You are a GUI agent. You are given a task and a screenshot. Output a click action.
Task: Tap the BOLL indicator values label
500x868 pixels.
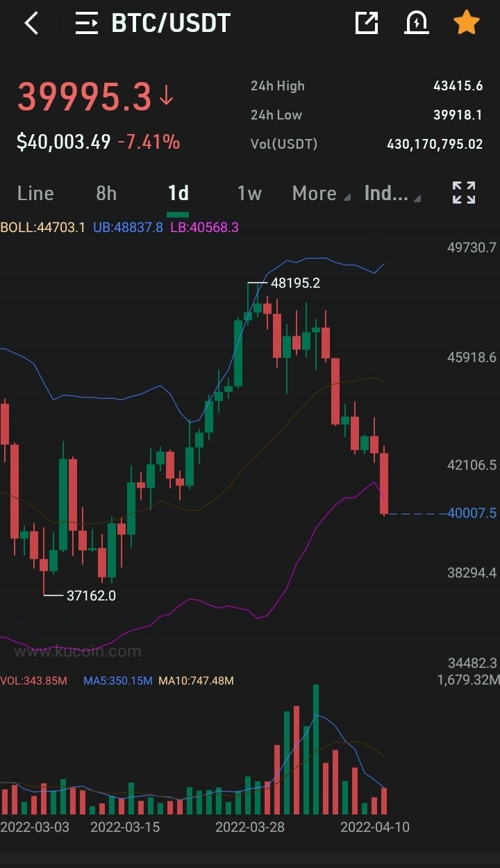pos(119,227)
